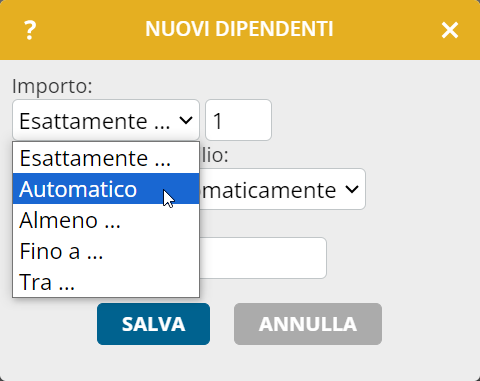Click the yellow header bar beside the title
The width and height of the screenshot is (480, 381).
387,30
